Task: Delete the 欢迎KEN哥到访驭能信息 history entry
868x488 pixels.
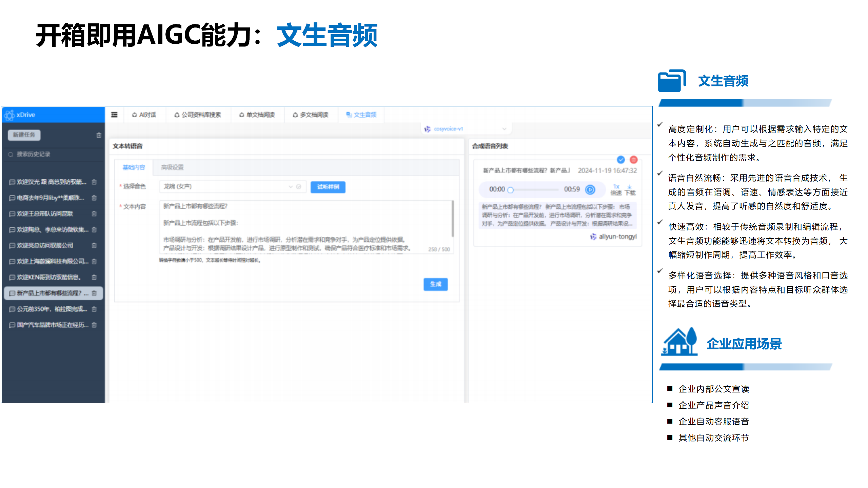Action: coord(94,277)
